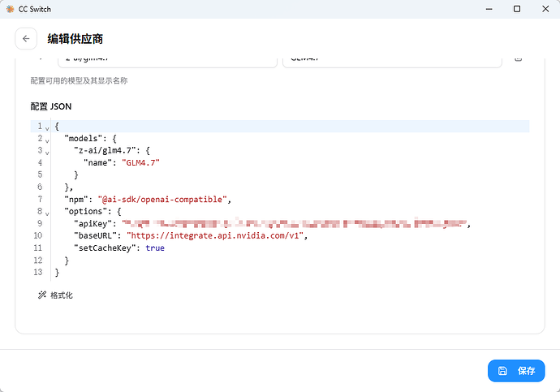Click line number 13 in gutter
This screenshot has height=392, width=560.
click(38, 272)
